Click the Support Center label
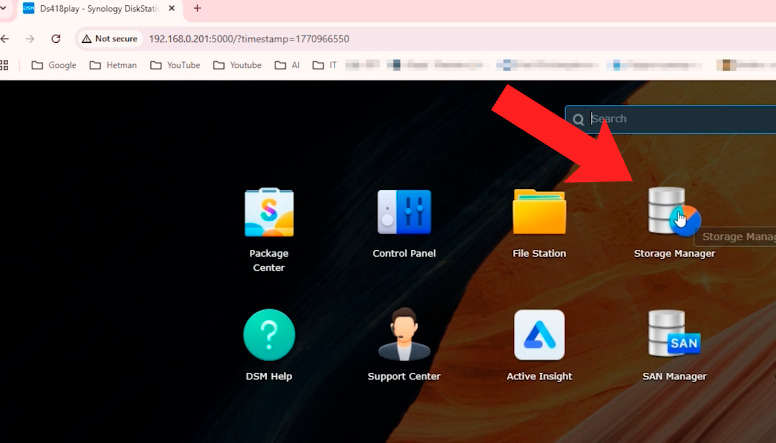Viewport: 776px width, 443px height. 404,376
